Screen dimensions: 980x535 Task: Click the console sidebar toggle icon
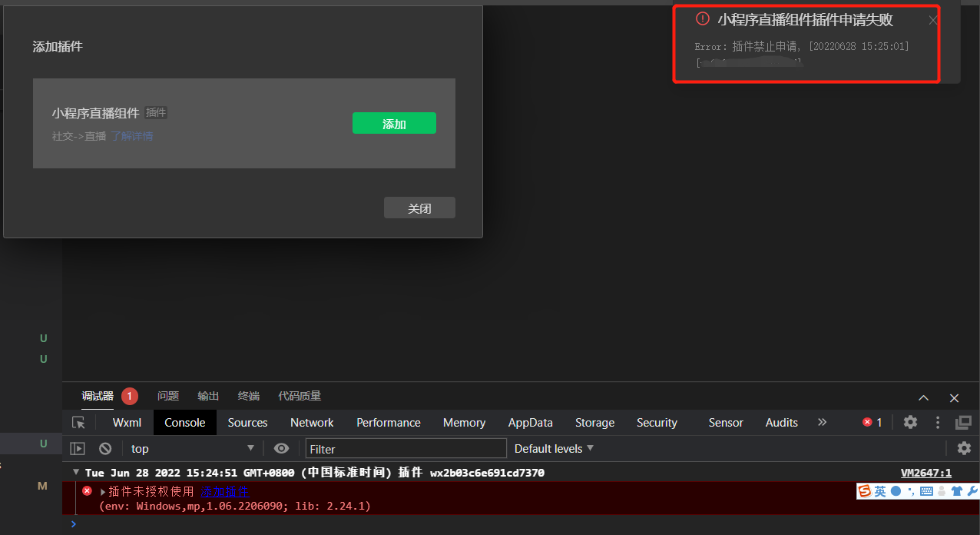coord(78,448)
